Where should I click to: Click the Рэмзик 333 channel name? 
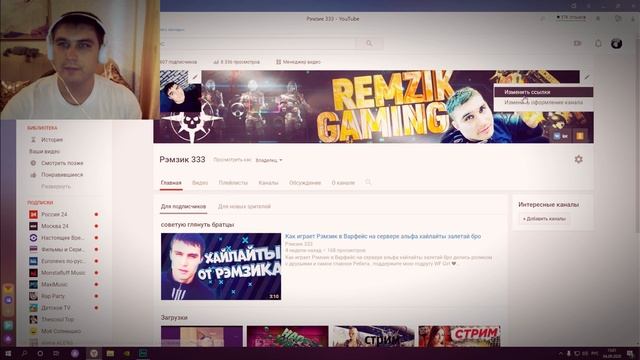(182, 160)
